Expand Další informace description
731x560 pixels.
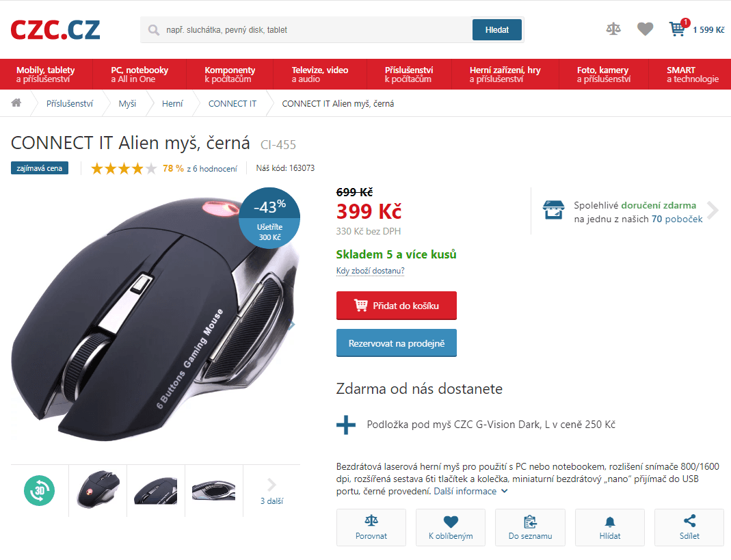(x=470, y=491)
